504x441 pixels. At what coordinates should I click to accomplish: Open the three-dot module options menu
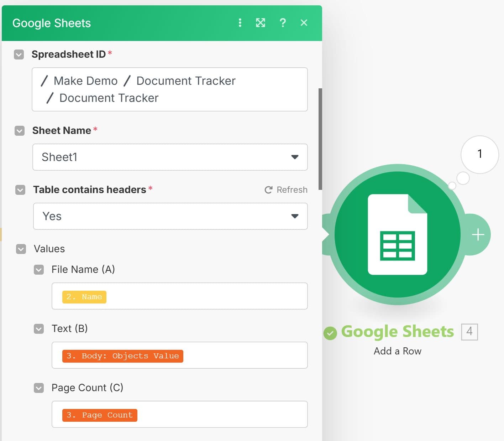tap(240, 23)
